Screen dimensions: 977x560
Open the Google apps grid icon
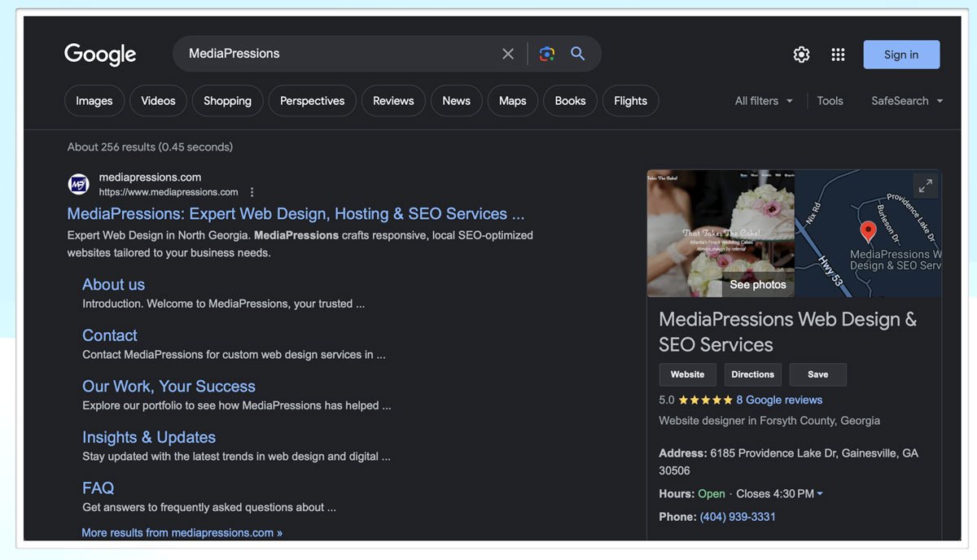point(838,55)
